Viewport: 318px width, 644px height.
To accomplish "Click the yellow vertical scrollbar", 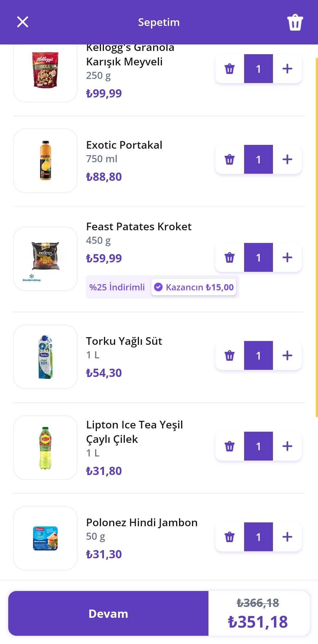I will click(317, 236).
